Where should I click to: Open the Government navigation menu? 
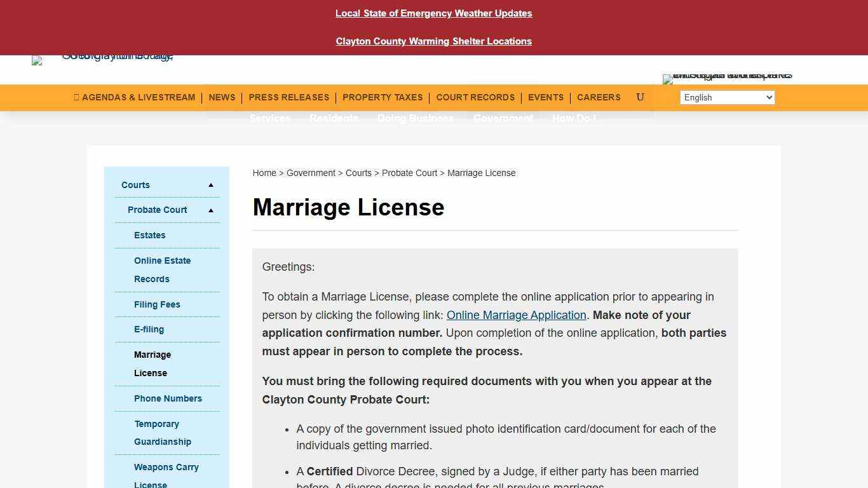tap(503, 118)
